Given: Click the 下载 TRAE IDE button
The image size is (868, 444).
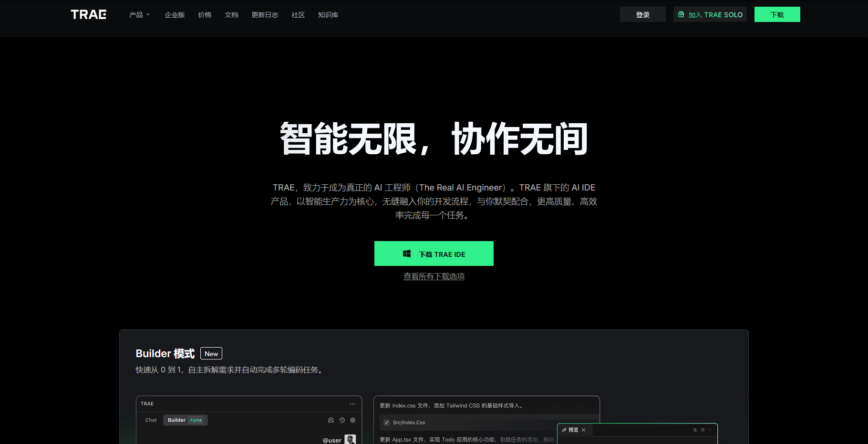Looking at the screenshot, I should pyautogui.click(x=434, y=254).
